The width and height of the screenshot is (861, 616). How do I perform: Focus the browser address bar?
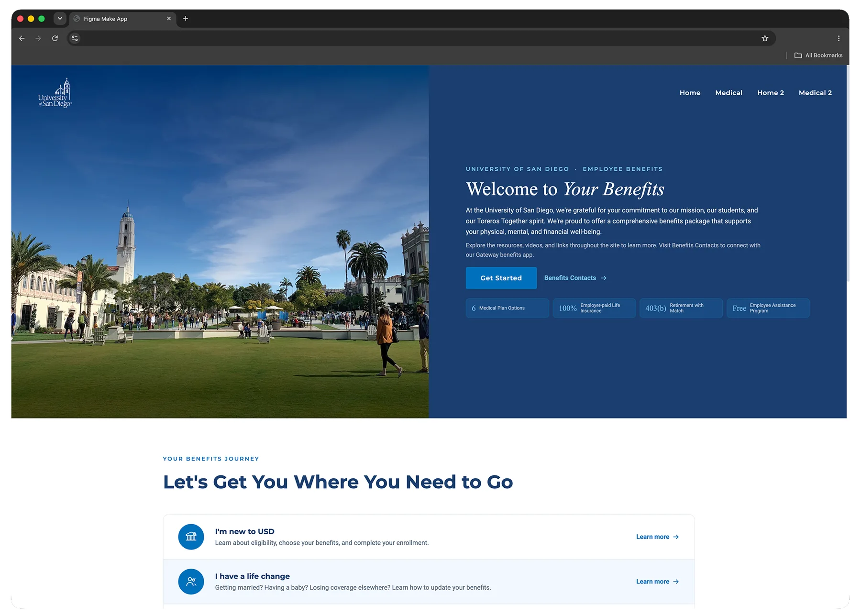pyautogui.click(x=416, y=38)
